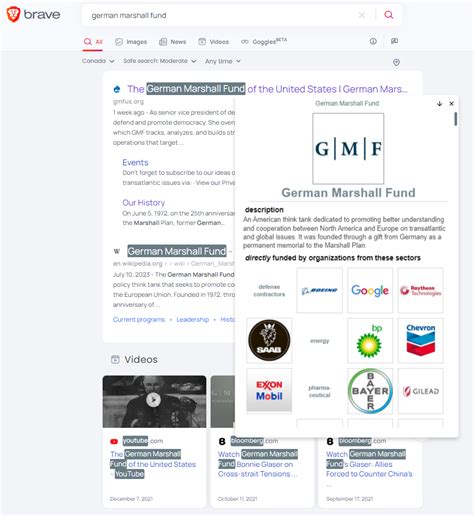Open the info circle icon near Goggles
Image resolution: width=474 pixels, height=516 pixels.
tap(373, 41)
